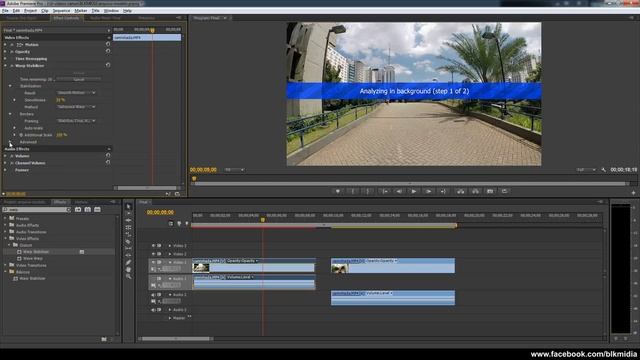Collapse the Borders section

coord(10,114)
